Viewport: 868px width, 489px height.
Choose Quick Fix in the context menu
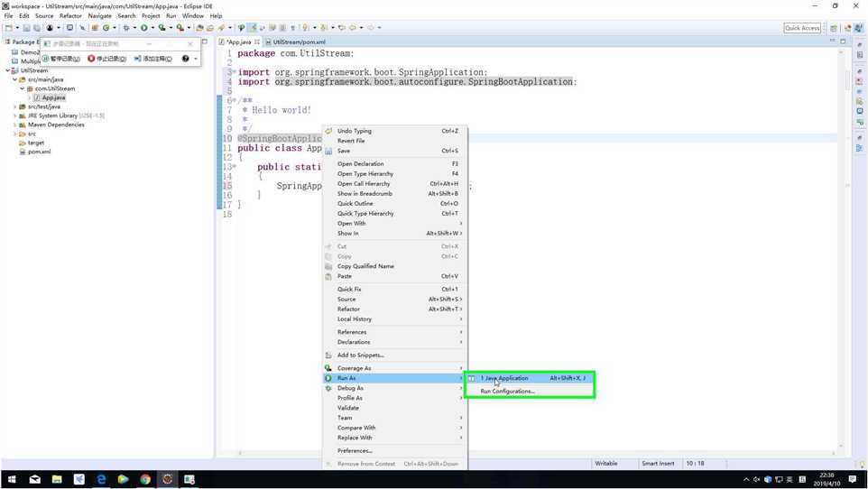pyautogui.click(x=393, y=289)
